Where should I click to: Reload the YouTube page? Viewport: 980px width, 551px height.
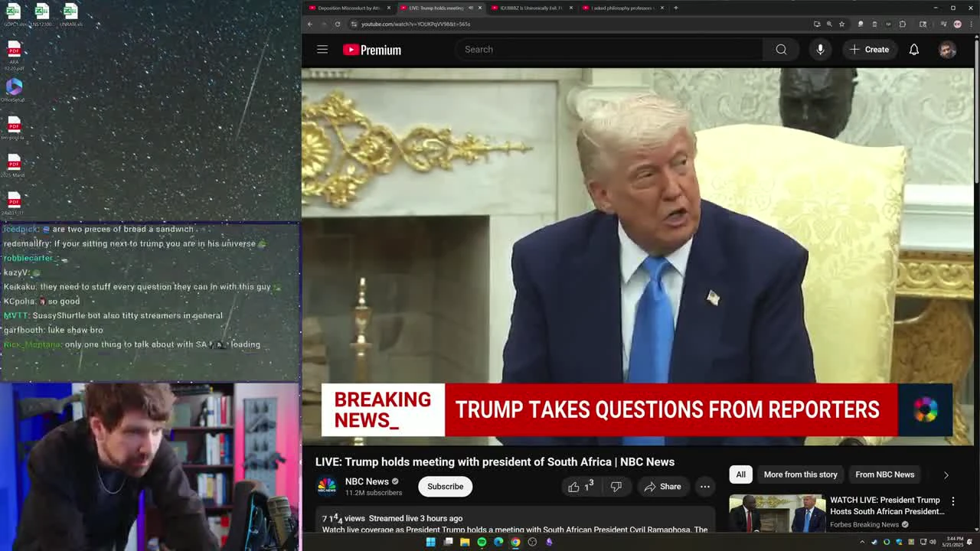338,24
